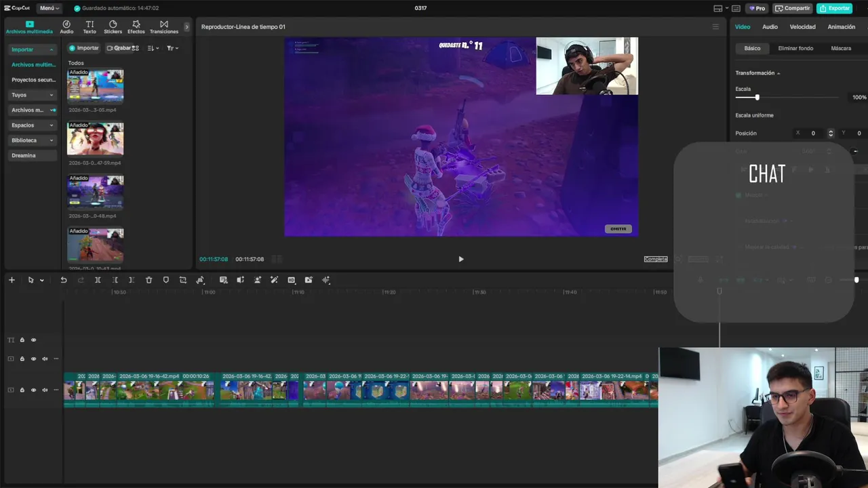
Task: Click the HD quality enhancement icon
Action: (x=292, y=280)
